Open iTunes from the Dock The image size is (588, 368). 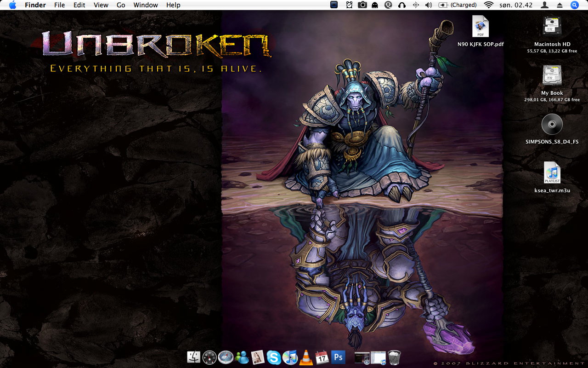point(290,357)
